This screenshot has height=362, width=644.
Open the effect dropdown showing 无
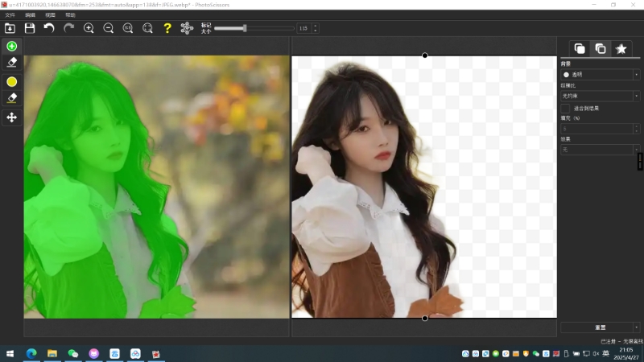tap(600, 150)
